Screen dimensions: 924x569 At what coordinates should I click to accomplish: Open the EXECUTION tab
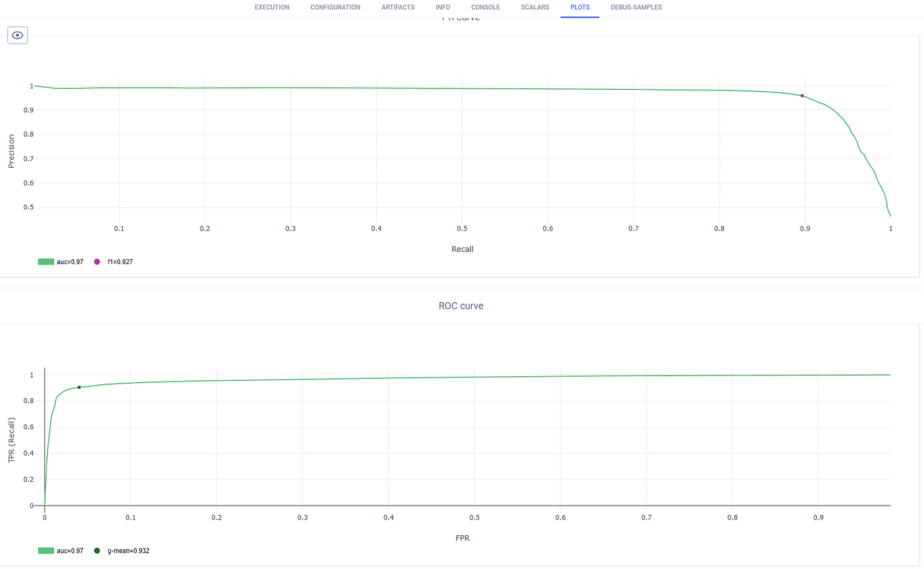point(272,7)
